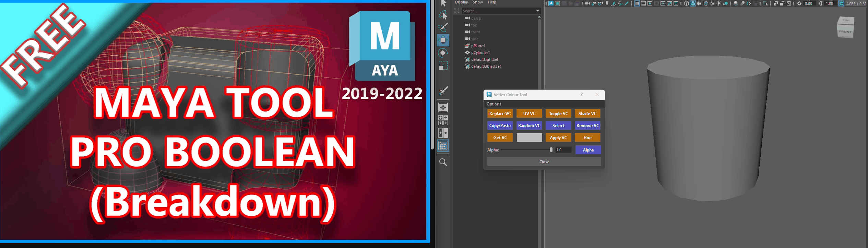Click the Copy/Paste button

(x=500, y=126)
